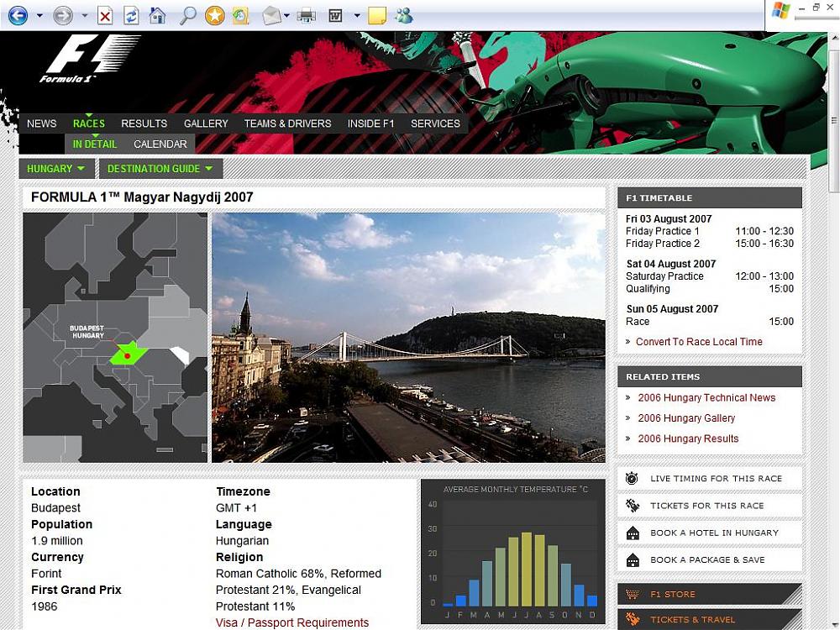840x630 pixels.
Task: Open the dropdown arrow beside Mail icon
Action: [x=287, y=15]
